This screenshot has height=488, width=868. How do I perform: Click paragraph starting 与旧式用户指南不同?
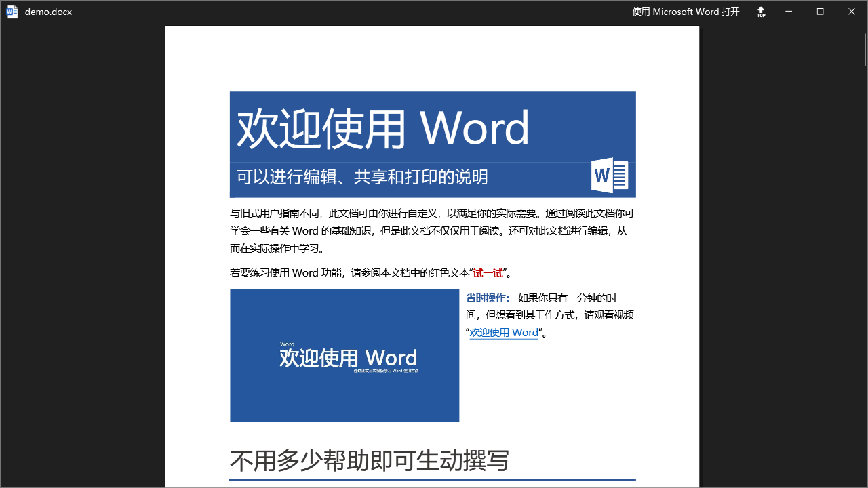[433, 231]
